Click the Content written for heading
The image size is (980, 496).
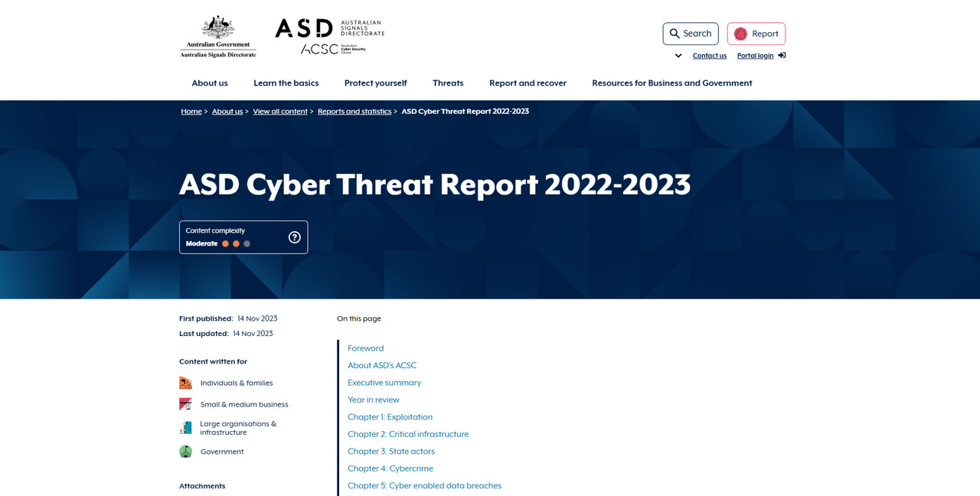(213, 361)
